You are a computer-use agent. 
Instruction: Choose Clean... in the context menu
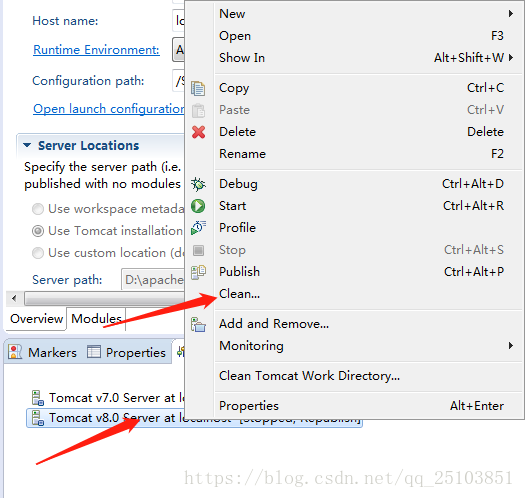coord(368,294)
